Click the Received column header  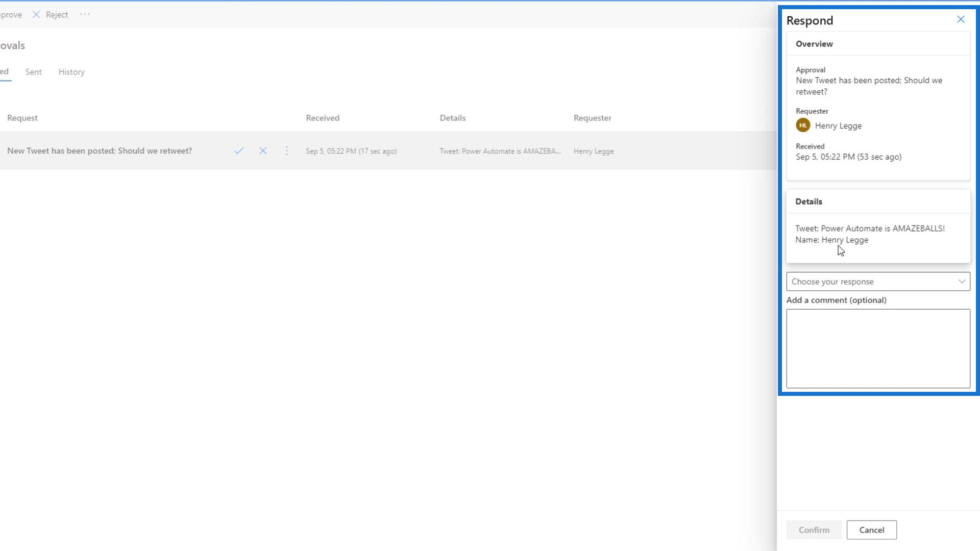coord(323,118)
